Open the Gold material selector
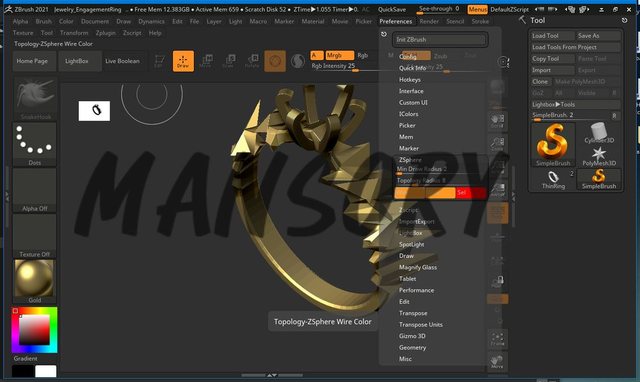Image resolution: width=640 pixels, height=382 pixels. click(x=35, y=282)
